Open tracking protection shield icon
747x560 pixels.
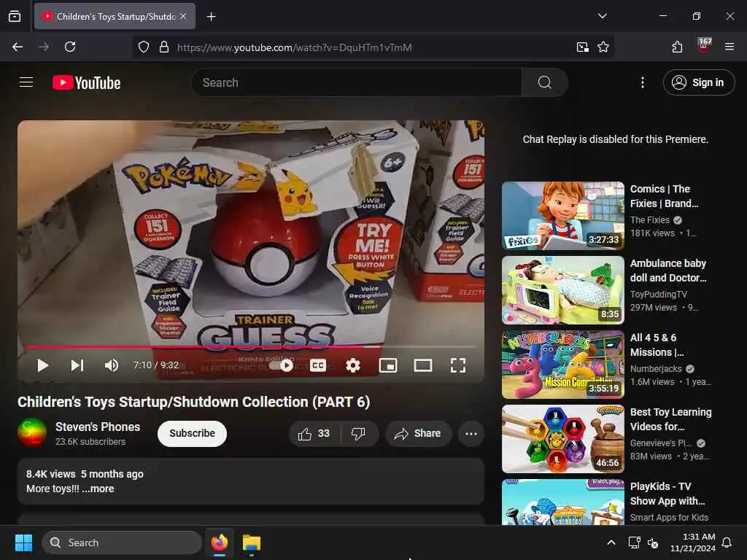[144, 47]
